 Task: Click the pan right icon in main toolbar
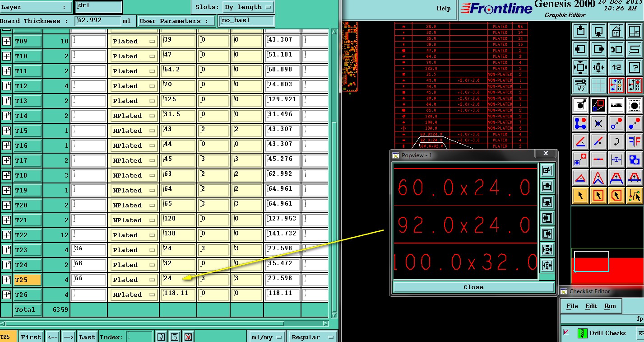coord(598,50)
